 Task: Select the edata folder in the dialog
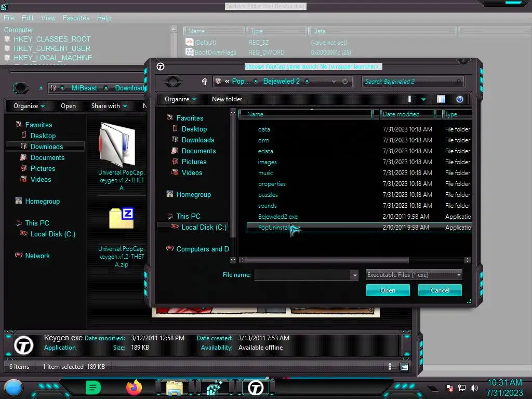265,151
